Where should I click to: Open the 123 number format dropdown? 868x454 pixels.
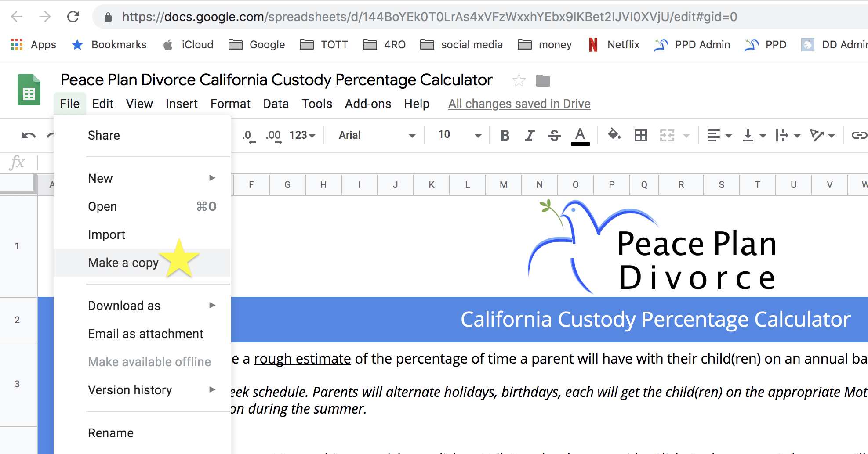click(x=302, y=135)
